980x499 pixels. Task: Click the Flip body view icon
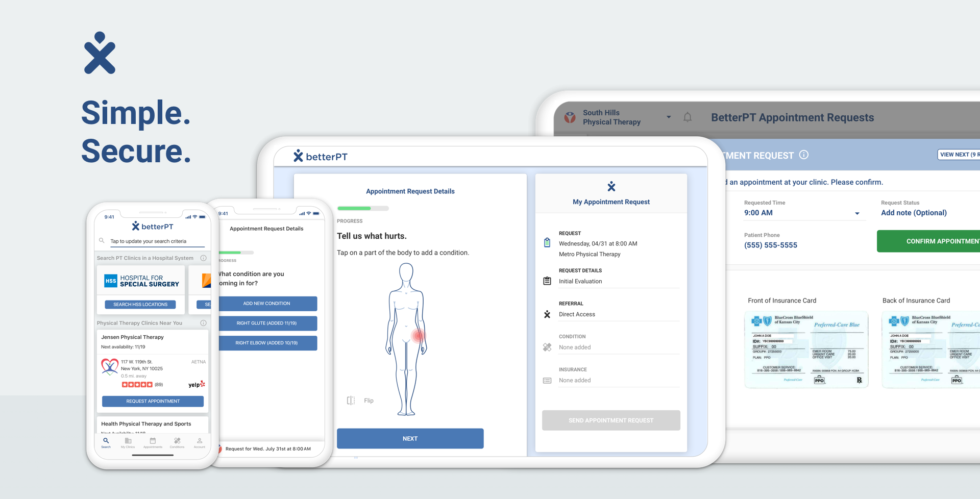351,401
